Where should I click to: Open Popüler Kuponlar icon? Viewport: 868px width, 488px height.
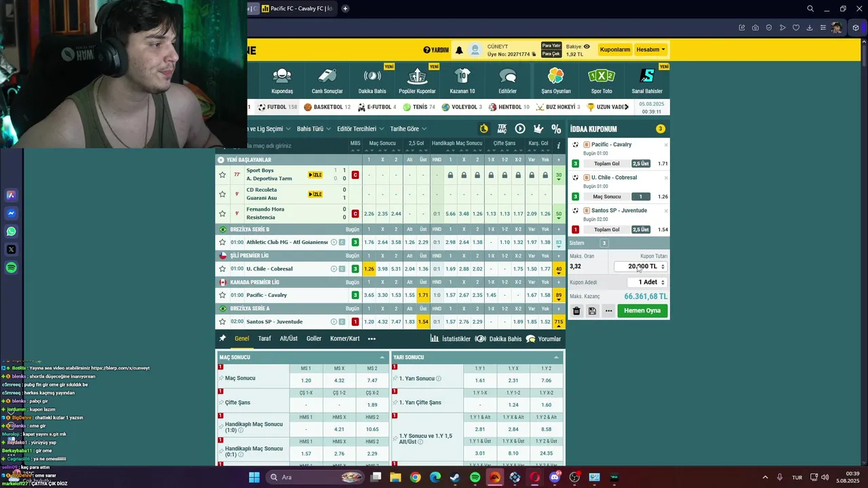417,76
